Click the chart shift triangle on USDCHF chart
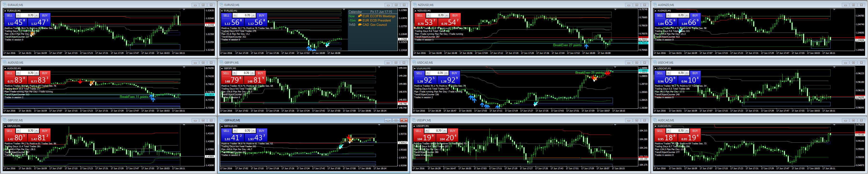 click(834, 67)
